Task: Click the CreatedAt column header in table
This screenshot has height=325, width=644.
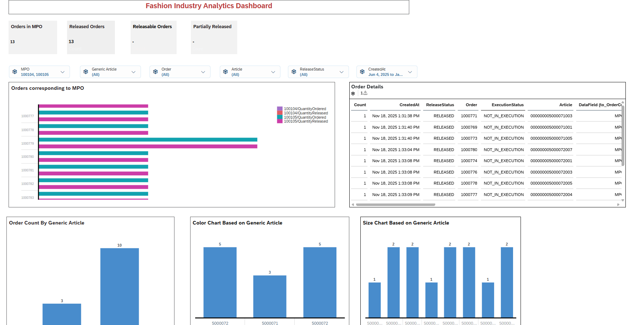Action: [409, 105]
